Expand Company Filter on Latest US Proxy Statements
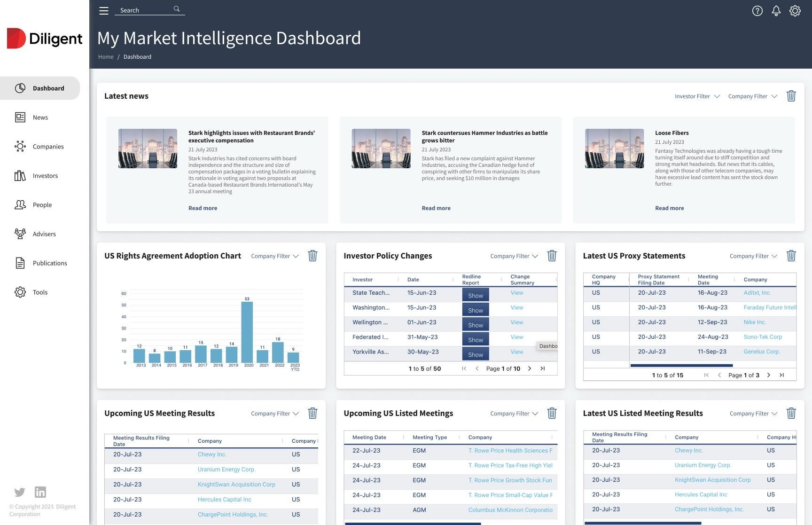This screenshot has height=525, width=812. 754,256
